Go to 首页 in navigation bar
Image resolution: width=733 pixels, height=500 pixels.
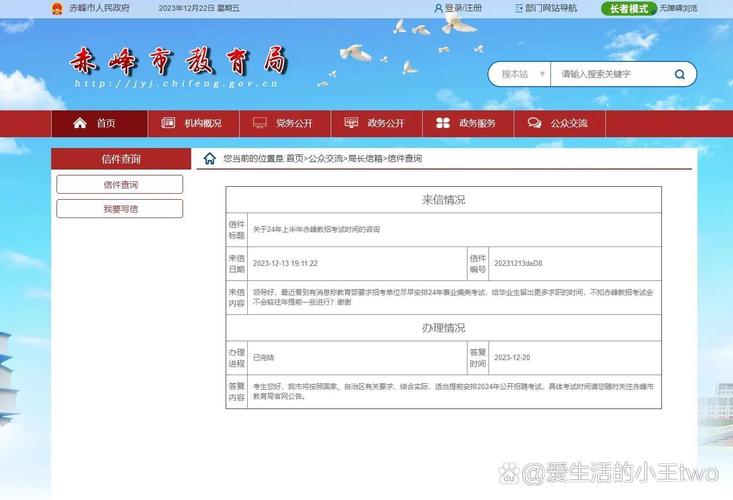click(x=100, y=123)
